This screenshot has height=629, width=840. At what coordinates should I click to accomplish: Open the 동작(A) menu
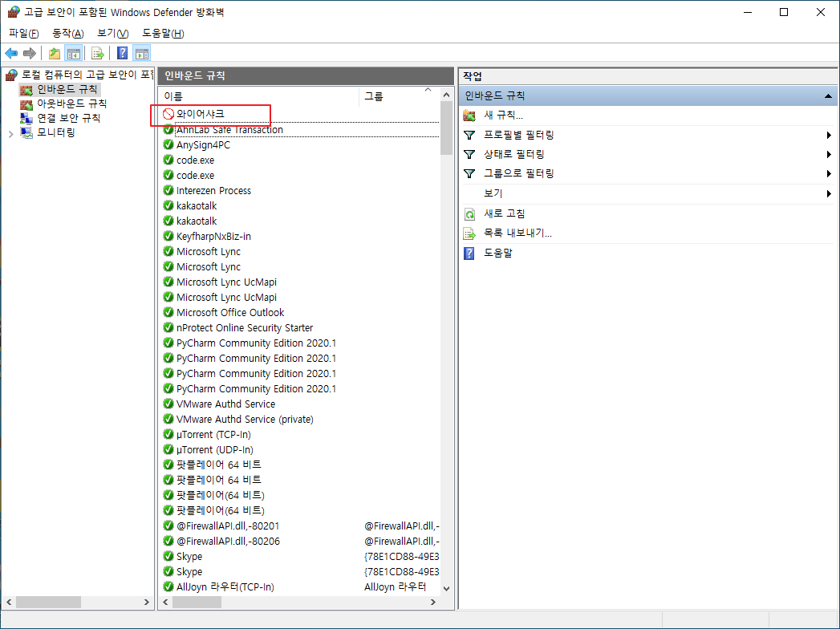(68, 33)
